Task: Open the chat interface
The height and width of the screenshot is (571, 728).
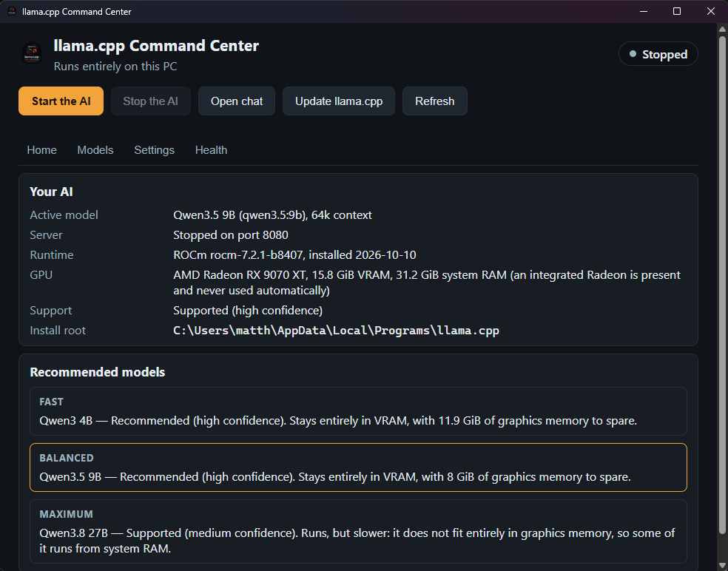Action: point(237,101)
